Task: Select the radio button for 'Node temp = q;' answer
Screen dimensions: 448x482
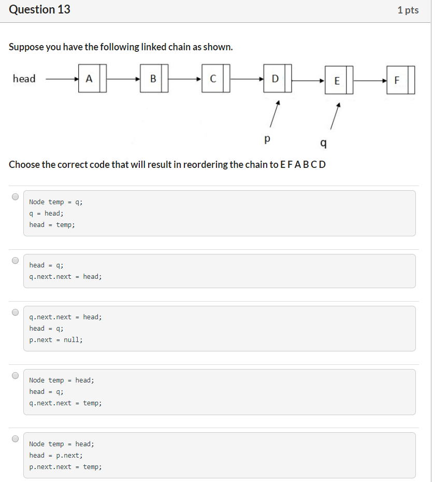Action: (x=16, y=195)
